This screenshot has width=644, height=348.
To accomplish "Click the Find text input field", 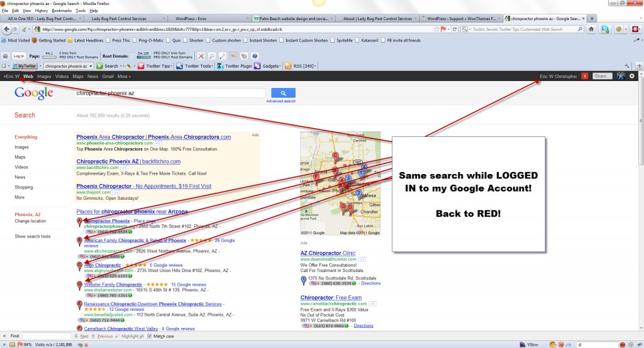I will [47, 336].
